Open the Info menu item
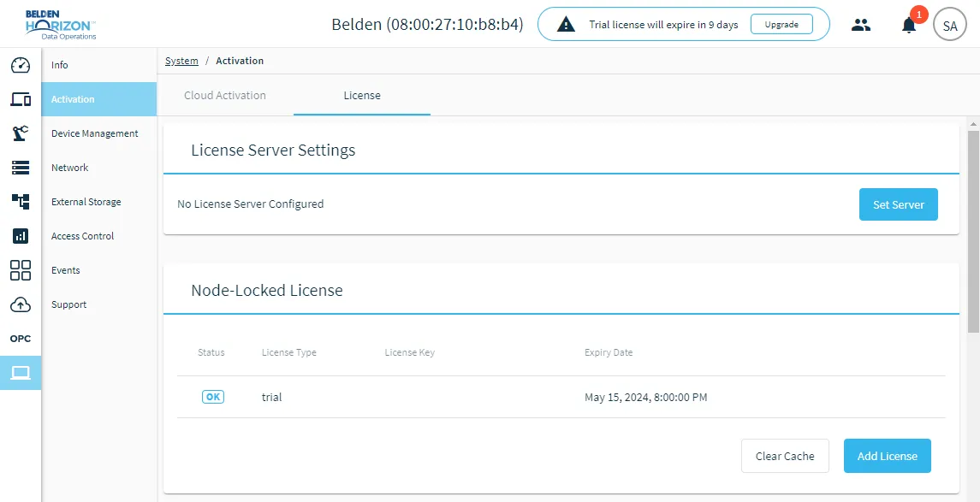Screen dimensions: 980x502 [98, 65]
